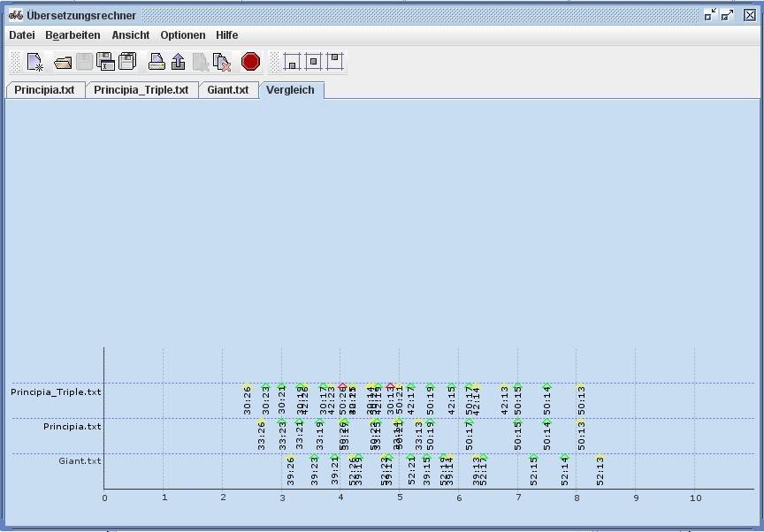Open the Optionen menu
The image size is (764, 532).
tap(182, 35)
